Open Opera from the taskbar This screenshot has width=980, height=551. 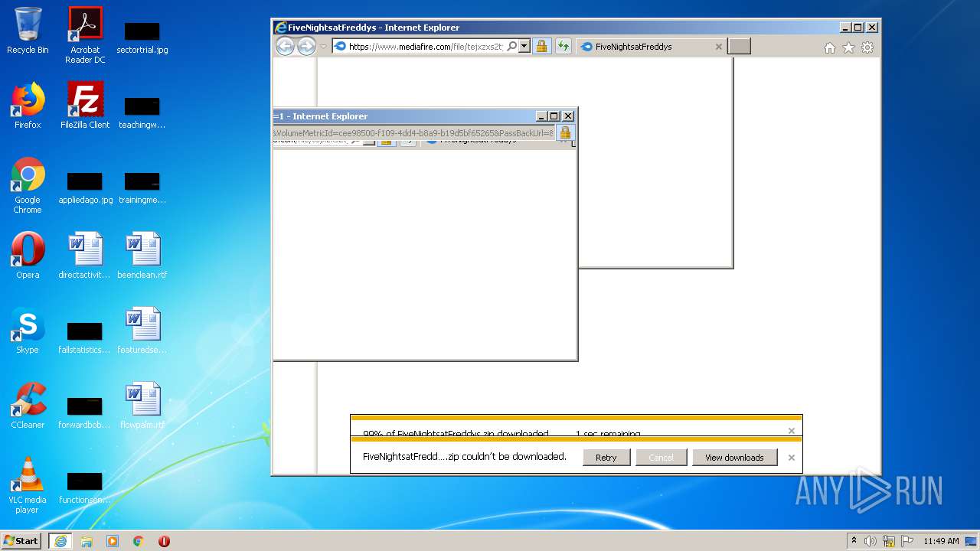164,540
